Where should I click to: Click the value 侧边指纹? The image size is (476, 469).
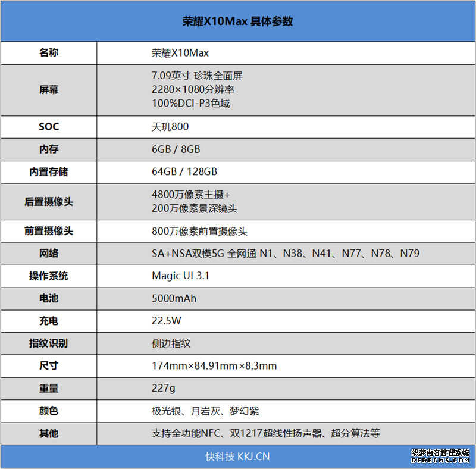coord(171,343)
